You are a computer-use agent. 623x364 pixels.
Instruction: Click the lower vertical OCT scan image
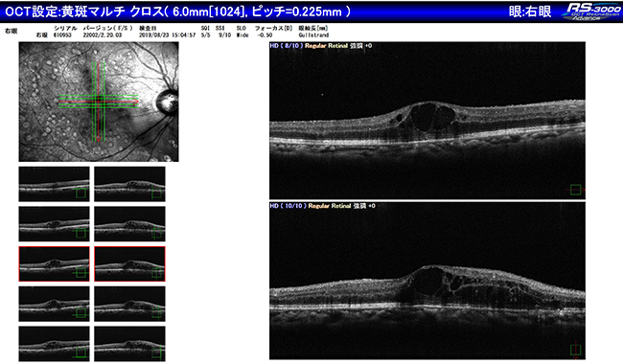pos(427,281)
